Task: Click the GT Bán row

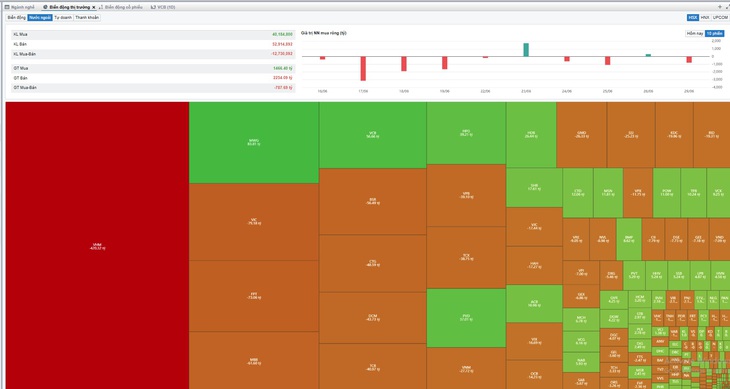Action: pos(153,78)
